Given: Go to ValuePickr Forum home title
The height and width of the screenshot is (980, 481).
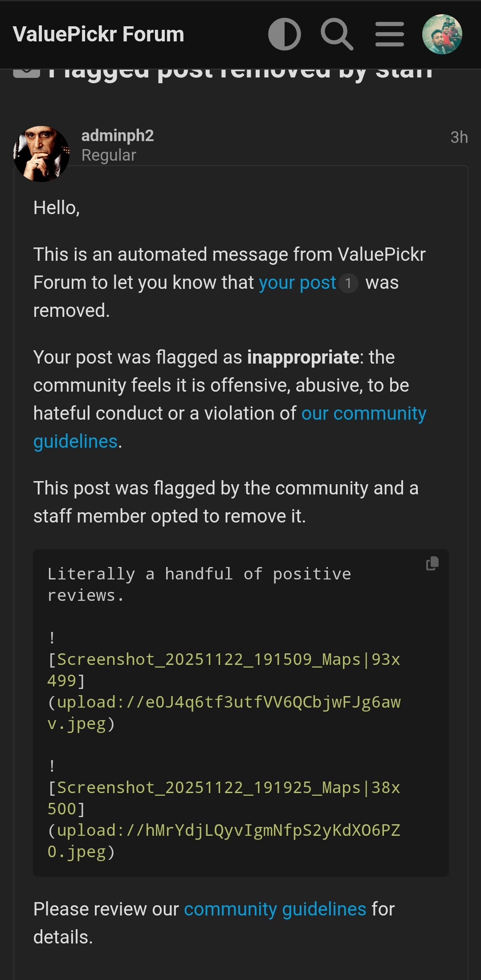Looking at the screenshot, I should [98, 34].
